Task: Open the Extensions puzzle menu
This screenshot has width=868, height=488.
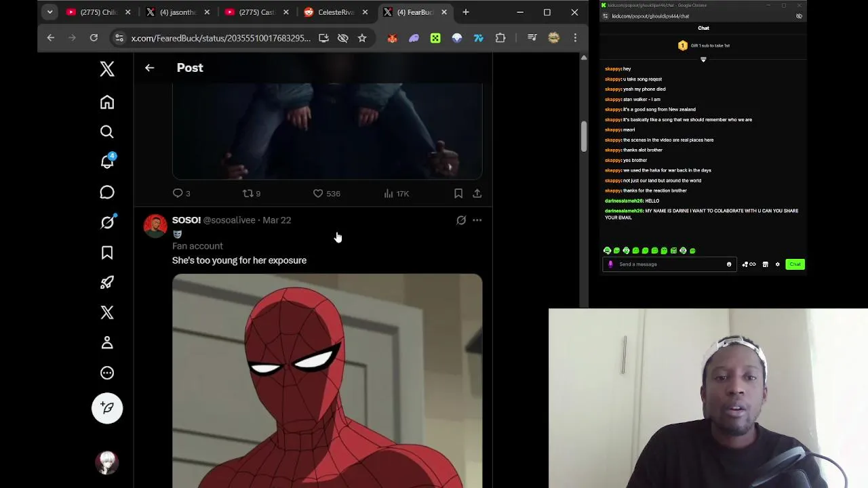Action: click(x=500, y=38)
